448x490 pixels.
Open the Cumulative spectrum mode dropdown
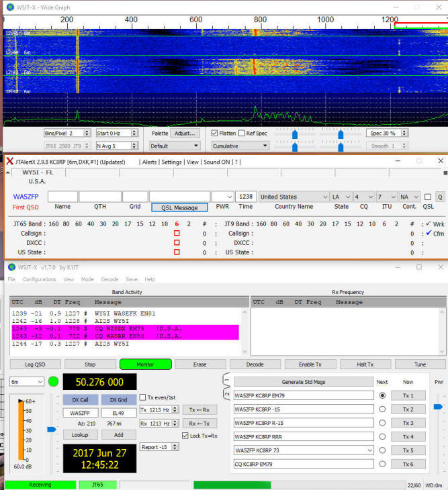point(240,146)
